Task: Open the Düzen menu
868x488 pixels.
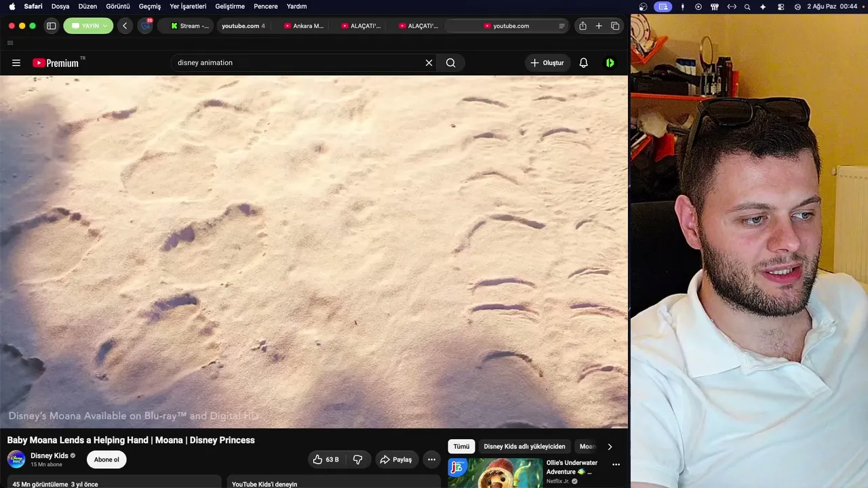Action: pyautogui.click(x=87, y=6)
